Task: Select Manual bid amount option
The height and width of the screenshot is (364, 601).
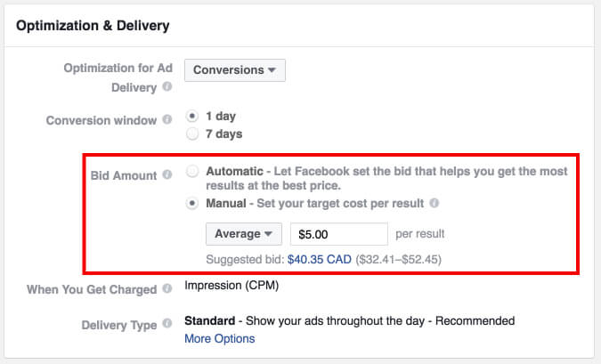Action: click(192, 203)
